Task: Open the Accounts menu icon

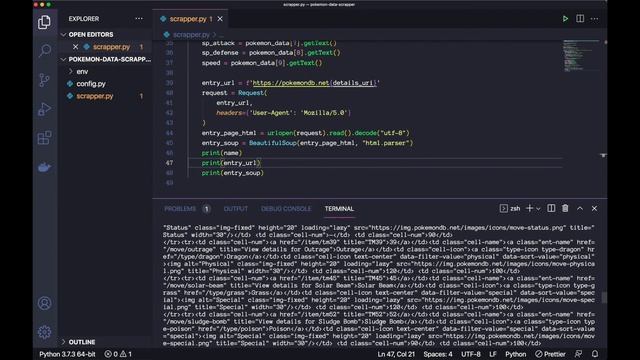Action: pyautogui.click(x=44, y=303)
